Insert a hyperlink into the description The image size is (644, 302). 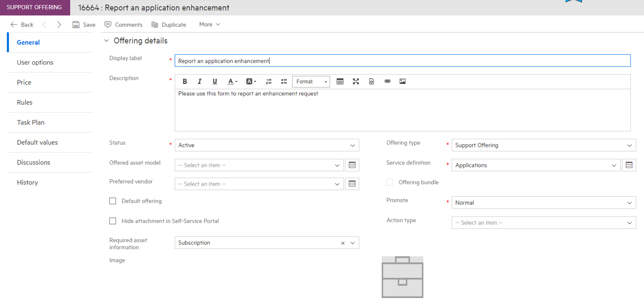coord(387,81)
